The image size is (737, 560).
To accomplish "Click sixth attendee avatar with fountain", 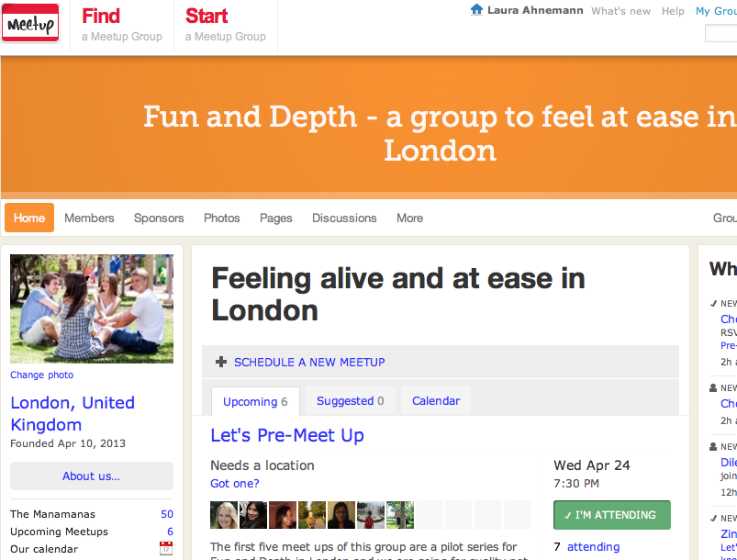I will [x=371, y=515].
